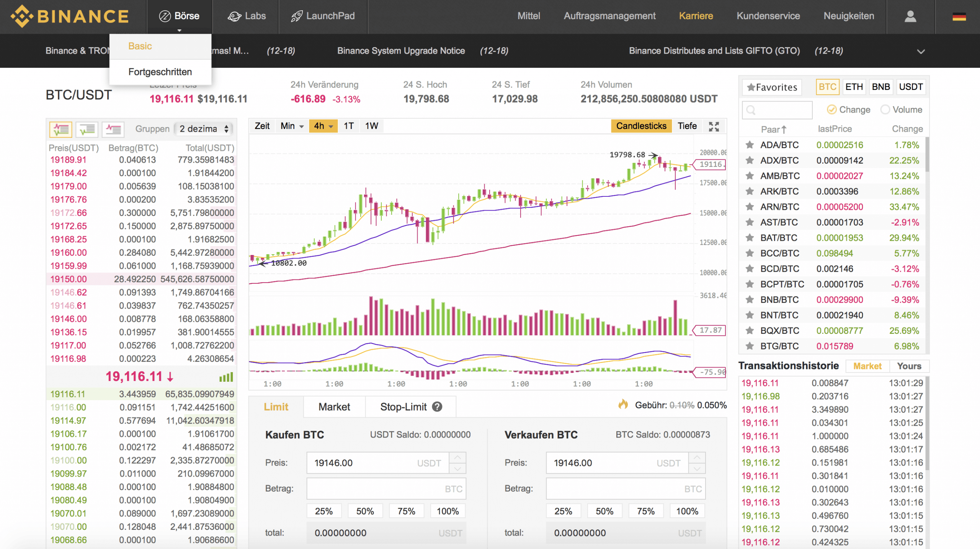Click the sell Preis input field

click(x=617, y=463)
